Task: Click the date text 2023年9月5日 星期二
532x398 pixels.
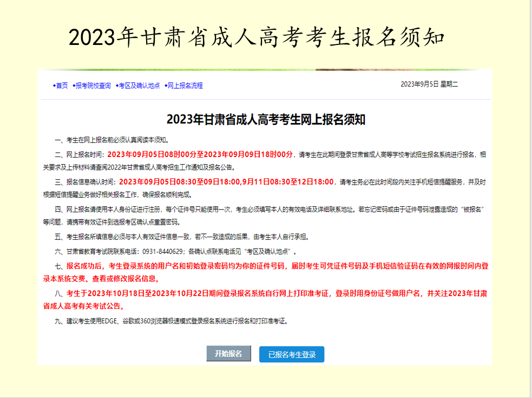Action: point(429,84)
